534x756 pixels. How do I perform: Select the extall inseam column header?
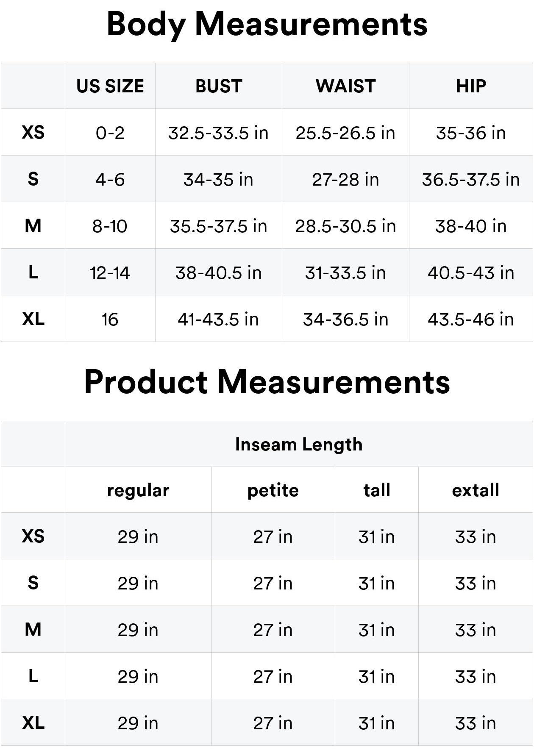click(476, 490)
